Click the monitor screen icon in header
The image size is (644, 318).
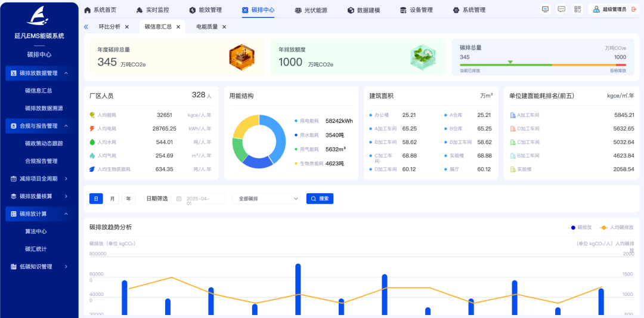click(545, 10)
